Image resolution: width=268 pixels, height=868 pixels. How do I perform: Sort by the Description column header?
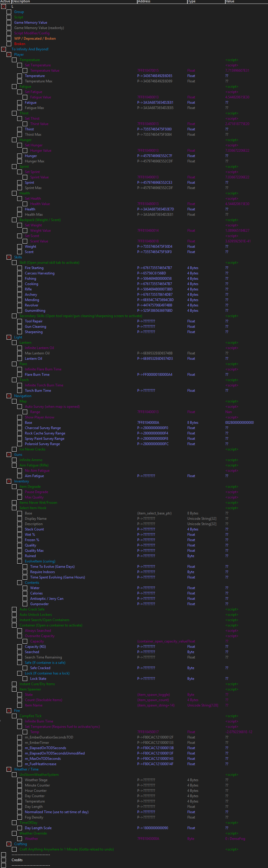click(74, 1)
